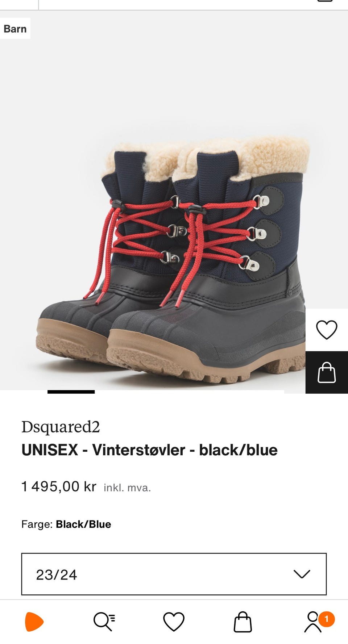Viewport: 348px width, 644px height.
Task: Tap the Black/Blue colour value
Action: click(83, 524)
